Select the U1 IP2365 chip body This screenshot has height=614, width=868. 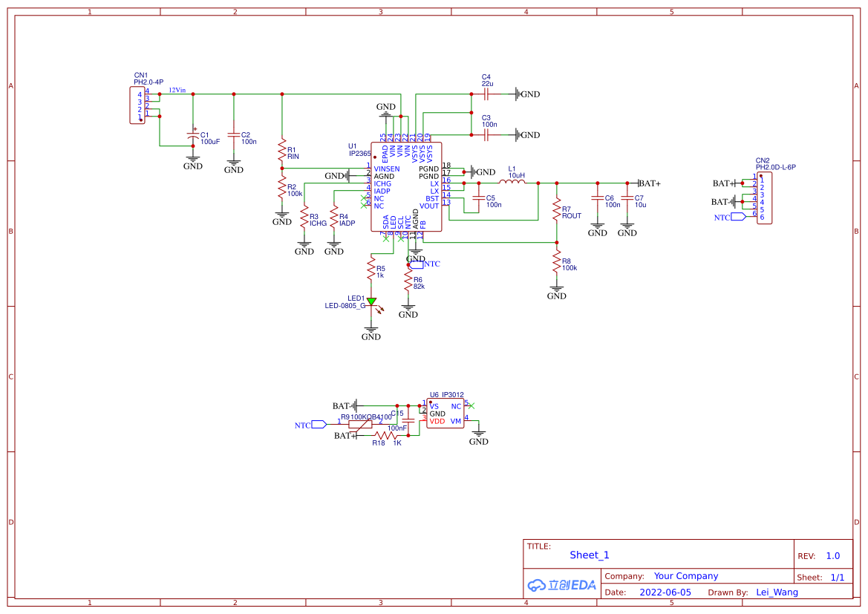[406, 186]
